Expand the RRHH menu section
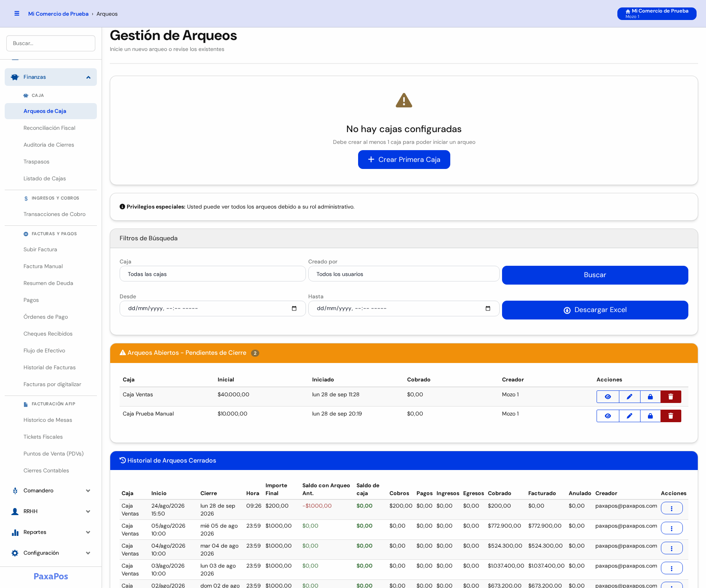The image size is (706, 588). [x=51, y=512]
